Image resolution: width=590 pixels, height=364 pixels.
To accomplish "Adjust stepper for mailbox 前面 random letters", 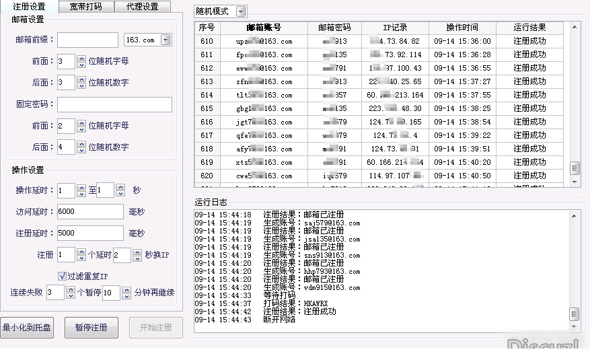I will click(x=81, y=61).
